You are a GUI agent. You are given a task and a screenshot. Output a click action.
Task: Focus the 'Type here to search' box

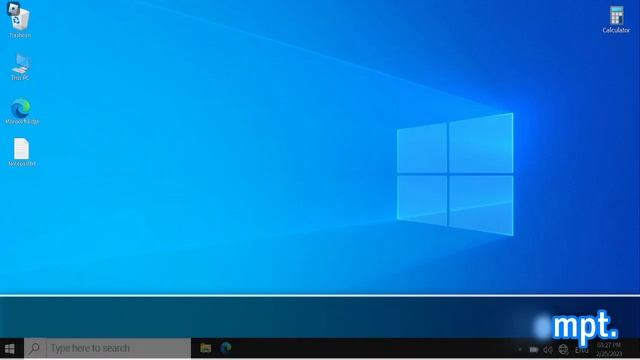pos(107,348)
